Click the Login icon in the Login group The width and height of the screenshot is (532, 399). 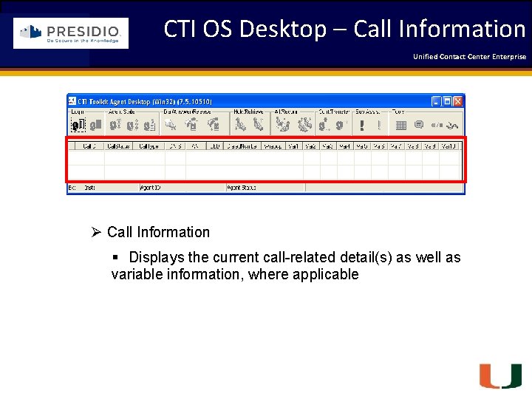pos(78,125)
